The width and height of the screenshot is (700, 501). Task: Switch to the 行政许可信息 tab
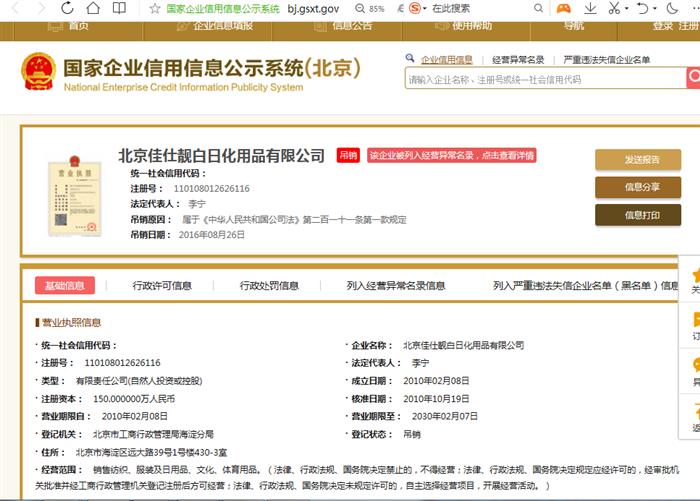(162, 285)
